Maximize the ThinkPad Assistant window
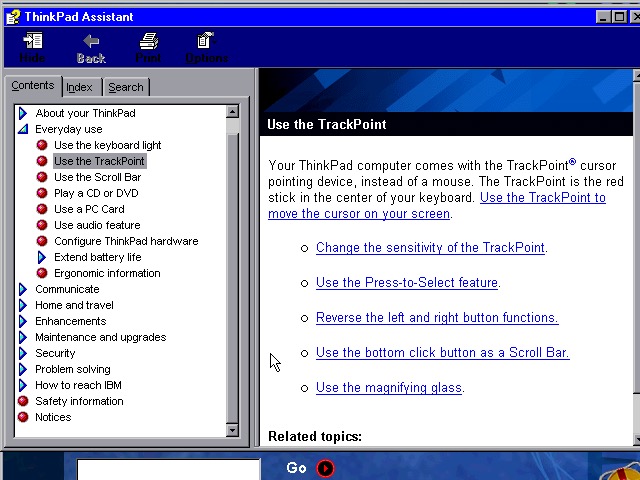The height and width of the screenshot is (480, 640). (620, 17)
